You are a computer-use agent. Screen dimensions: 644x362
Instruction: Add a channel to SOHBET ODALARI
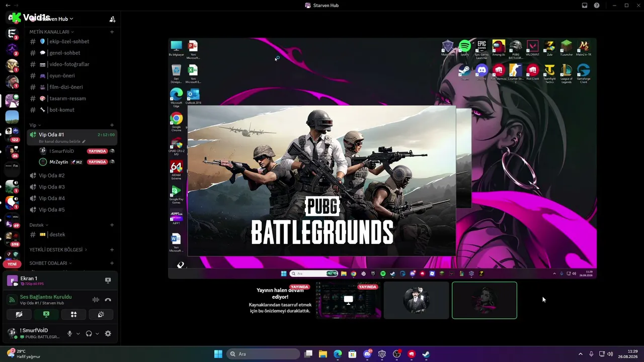point(112,263)
